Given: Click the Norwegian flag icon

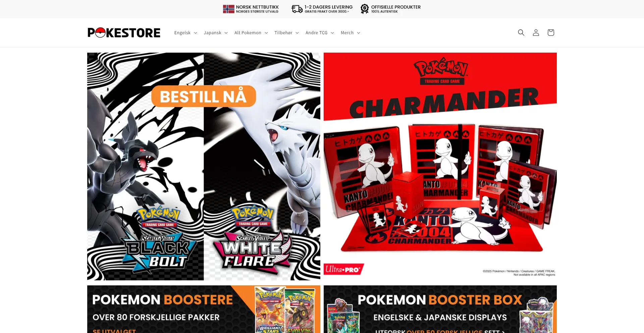Looking at the screenshot, I should click(229, 9).
